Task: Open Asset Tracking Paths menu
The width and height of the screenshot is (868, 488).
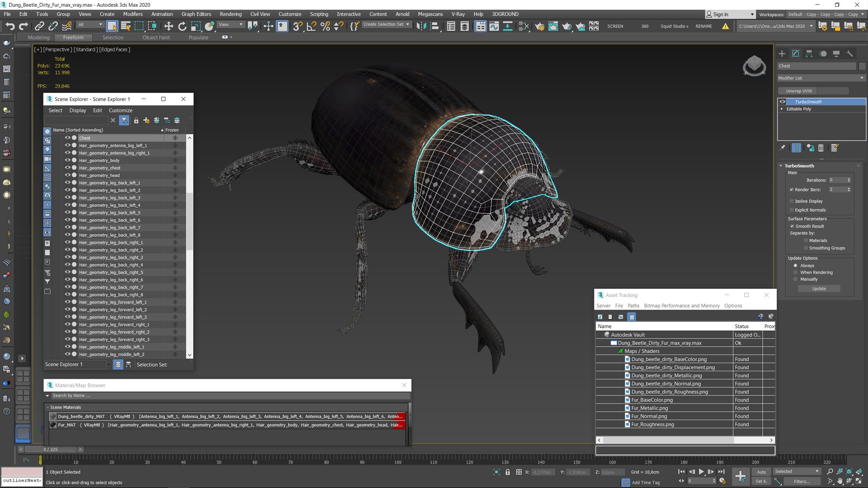Action: click(633, 306)
